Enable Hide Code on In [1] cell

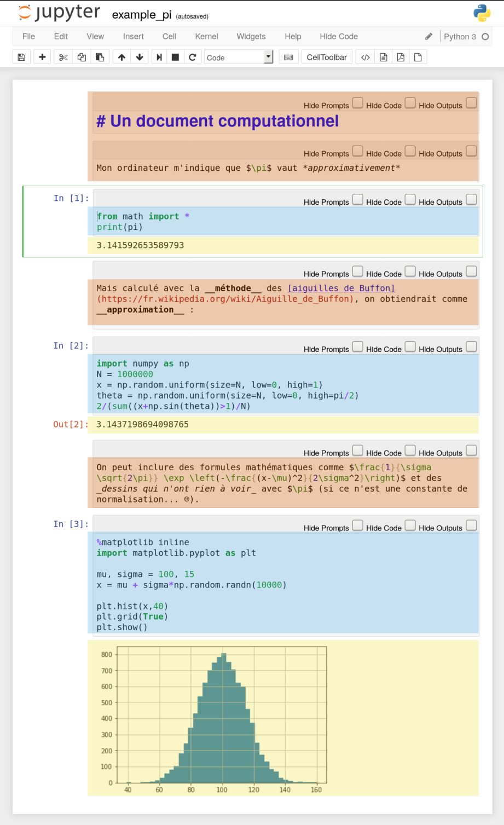tap(410, 200)
